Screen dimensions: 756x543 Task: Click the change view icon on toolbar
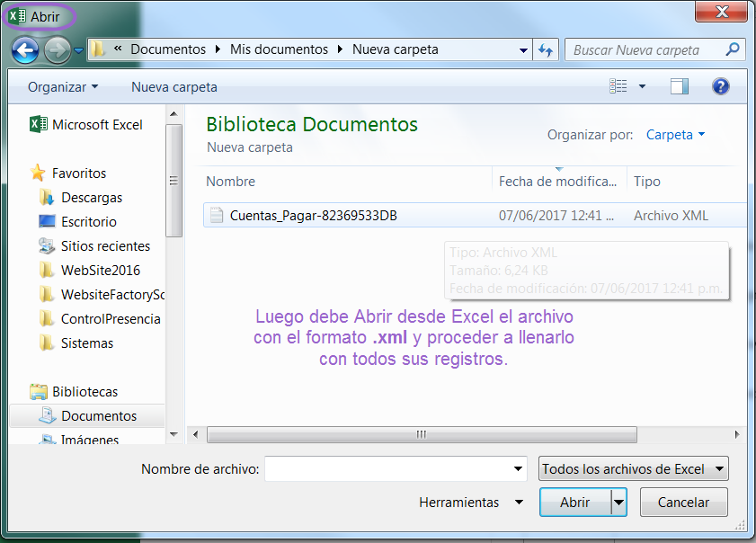click(618, 86)
